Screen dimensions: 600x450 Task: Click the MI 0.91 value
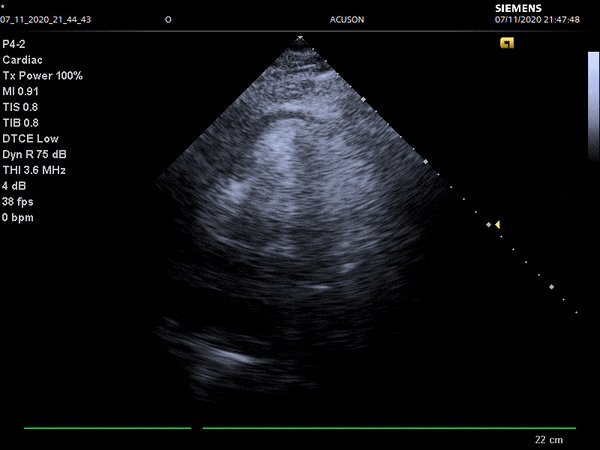20,91
